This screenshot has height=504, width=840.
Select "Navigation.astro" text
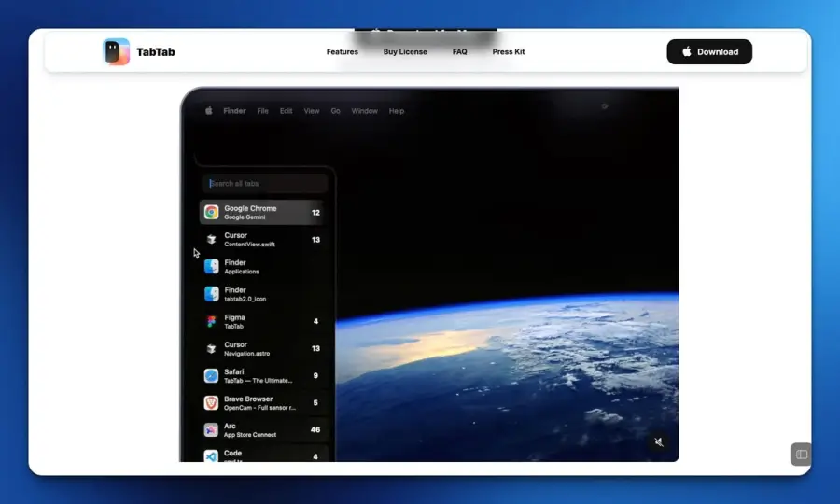tap(247, 354)
